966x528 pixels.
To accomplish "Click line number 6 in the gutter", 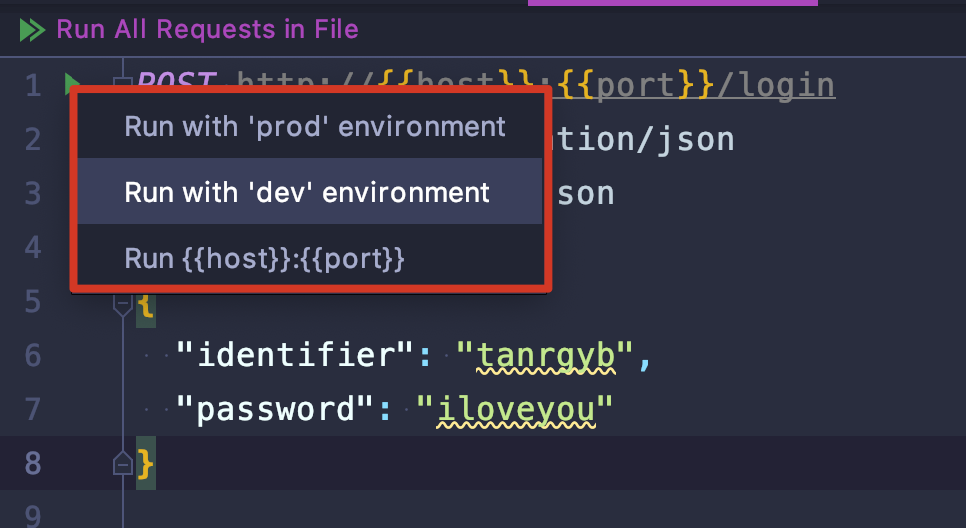I will (x=33, y=355).
